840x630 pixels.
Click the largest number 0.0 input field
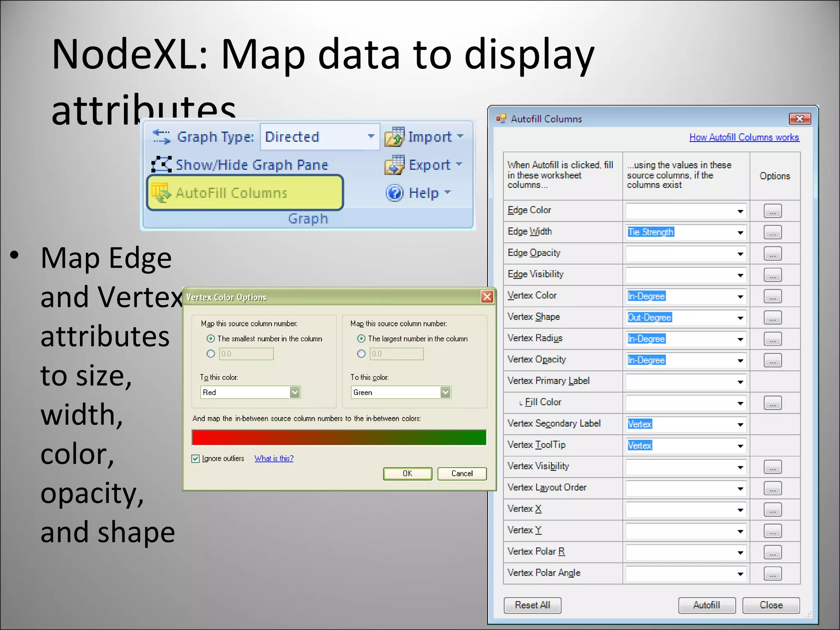397,354
